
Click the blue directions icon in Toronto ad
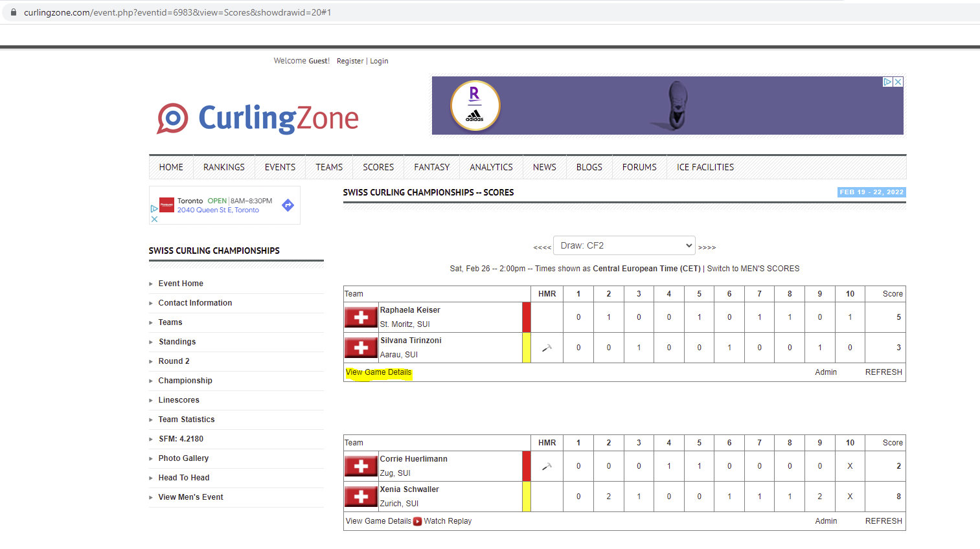[288, 205]
